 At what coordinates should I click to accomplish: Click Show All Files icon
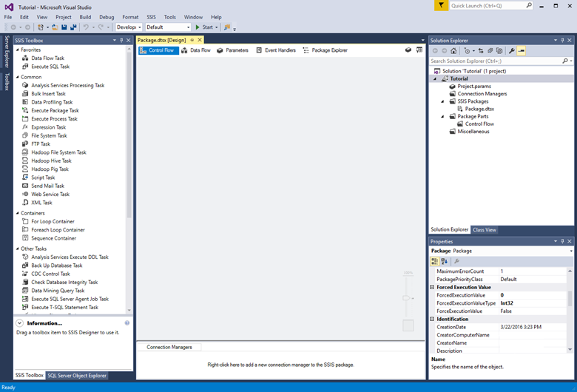[x=499, y=51]
